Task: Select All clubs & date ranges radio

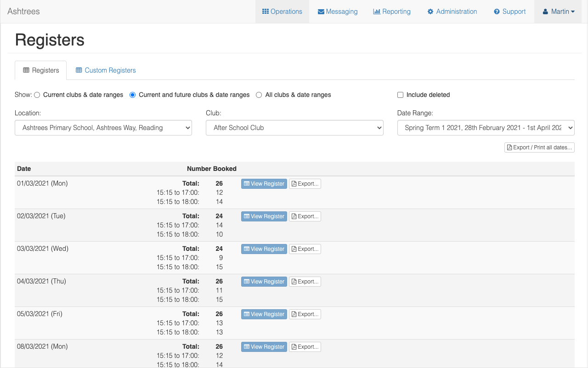Action: [259, 95]
